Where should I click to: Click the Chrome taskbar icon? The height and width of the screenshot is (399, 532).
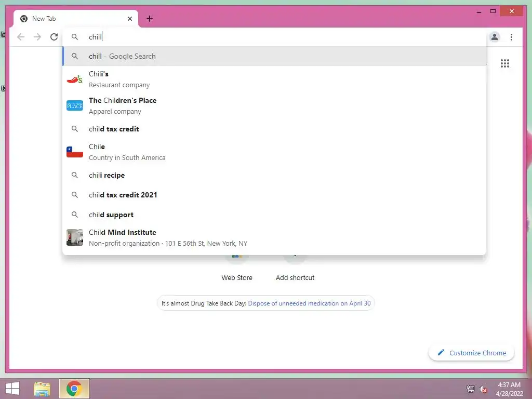click(74, 389)
